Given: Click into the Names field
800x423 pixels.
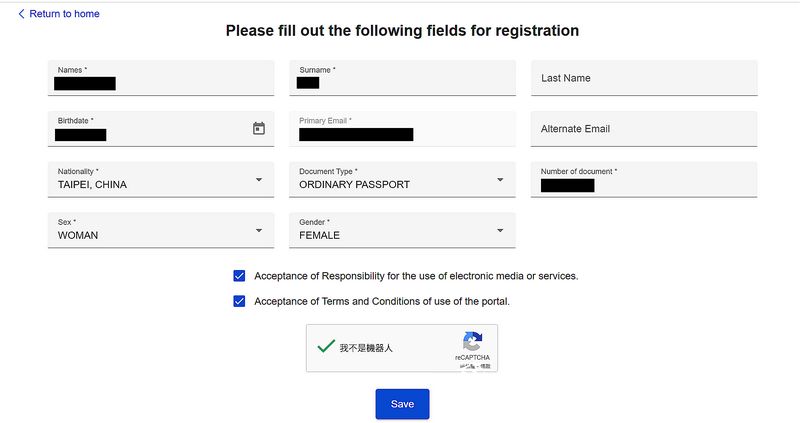Looking at the screenshot, I should [x=161, y=78].
